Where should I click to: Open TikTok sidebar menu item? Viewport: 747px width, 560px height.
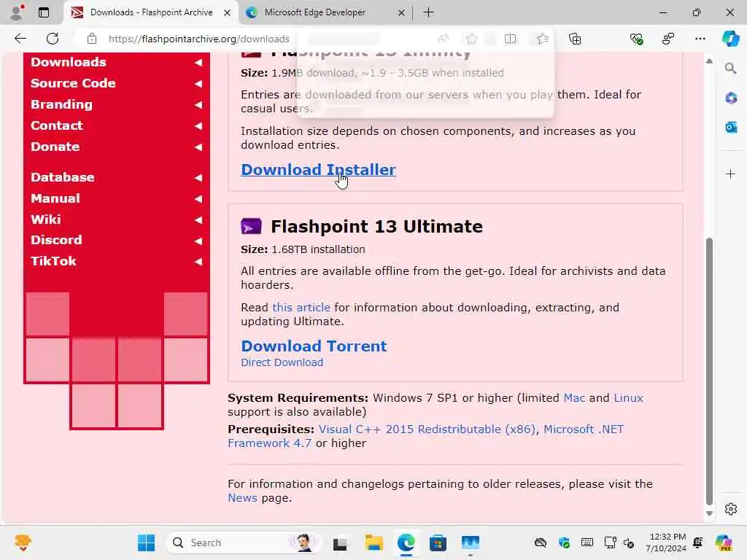(x=116, y=261)
